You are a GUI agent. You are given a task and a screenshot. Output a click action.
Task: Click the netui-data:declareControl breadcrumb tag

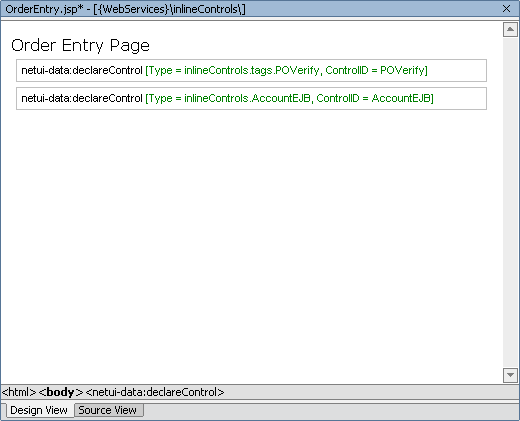tap(155, 392)
